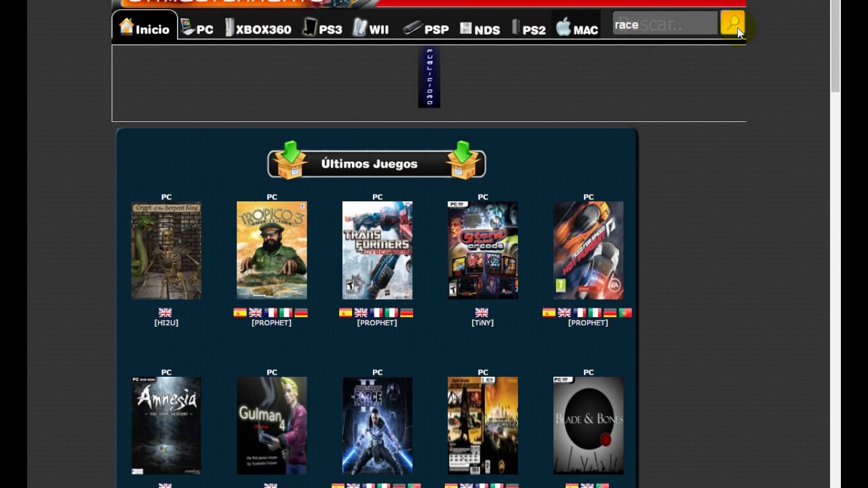The image size is (868, 488).
Task: Click the right green download arrow box icon
Action: pyautogui.click(x=463, y=160)
